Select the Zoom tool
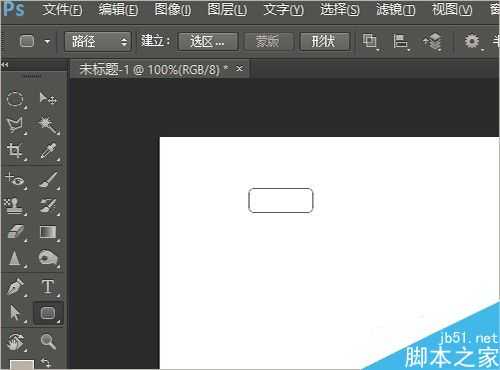The height and width of the screenshot is (370, 500). pyautogui.click(x=48, y=341)
